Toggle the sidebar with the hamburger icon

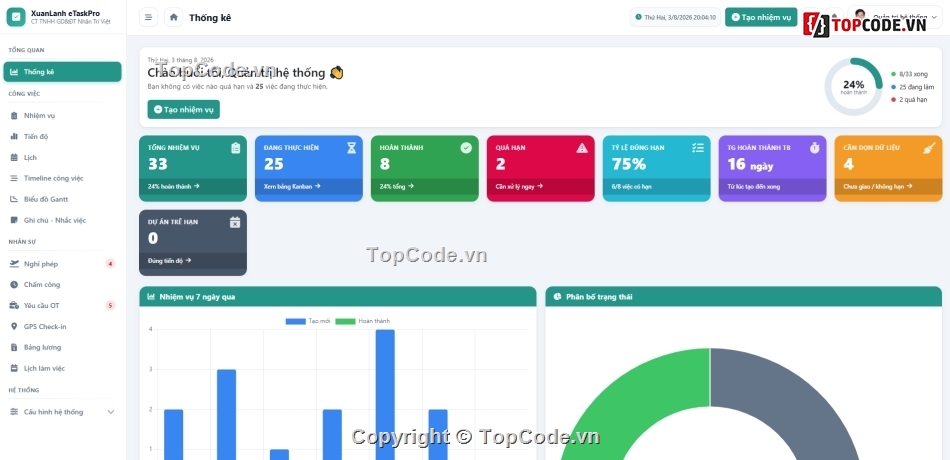point(148,17)
